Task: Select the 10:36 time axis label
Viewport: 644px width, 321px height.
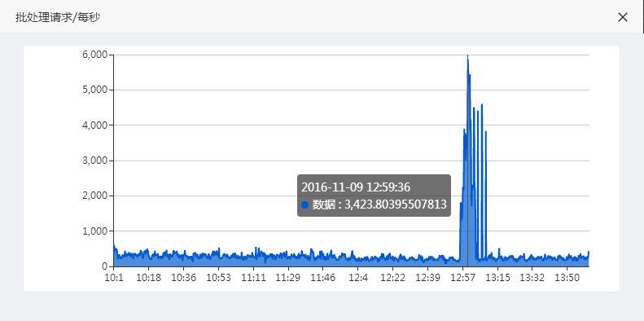Action: point(183,278)
